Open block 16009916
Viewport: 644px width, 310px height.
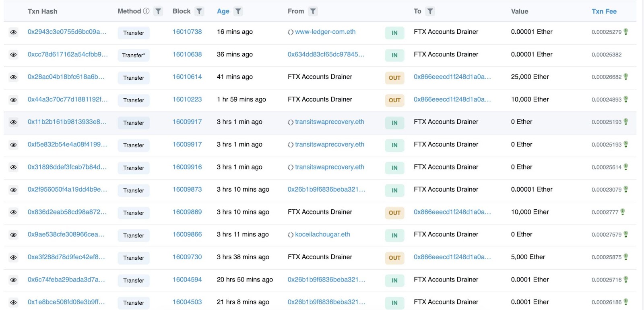coord(187,167)
